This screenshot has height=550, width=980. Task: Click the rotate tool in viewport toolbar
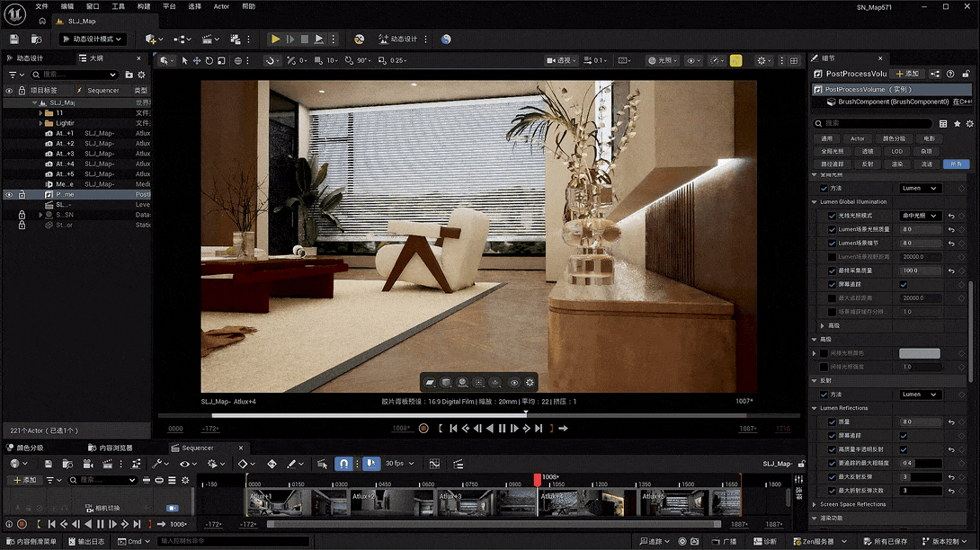209,61
